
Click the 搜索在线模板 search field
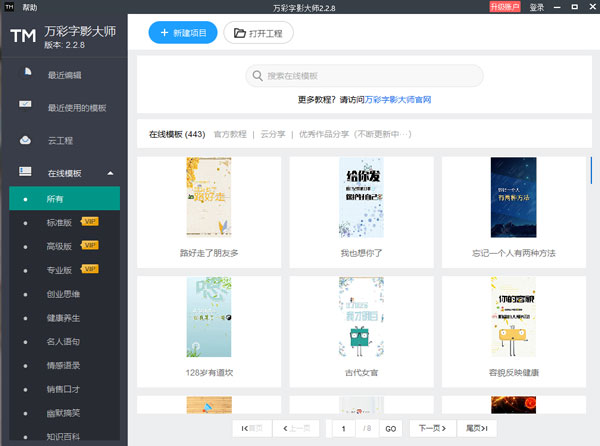364,75
